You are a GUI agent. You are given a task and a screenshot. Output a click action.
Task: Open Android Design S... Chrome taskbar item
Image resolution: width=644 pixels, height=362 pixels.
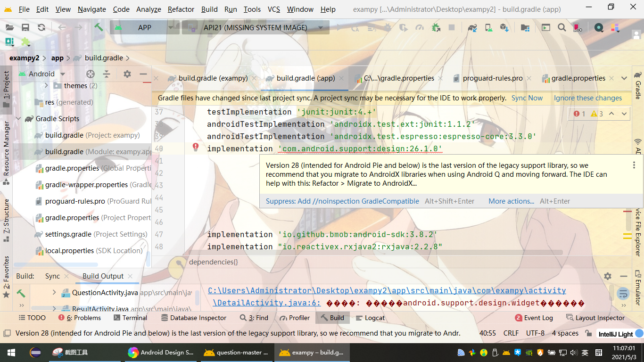161,353
